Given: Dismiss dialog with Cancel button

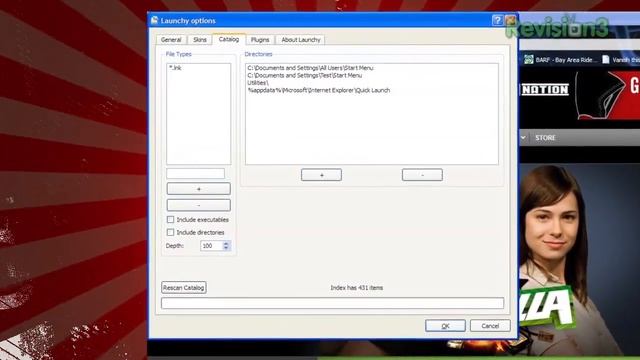Looking at the screenshot, I should (490, 326).
